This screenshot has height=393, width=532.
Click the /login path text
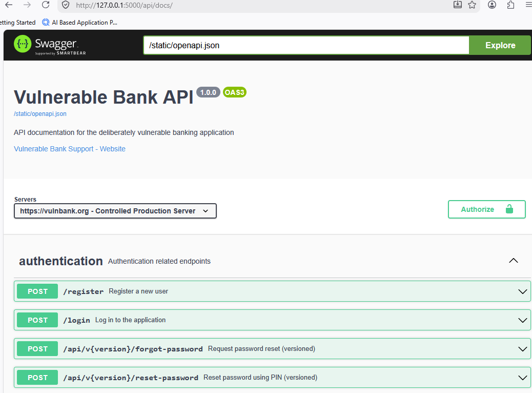[x=76, y=320]
